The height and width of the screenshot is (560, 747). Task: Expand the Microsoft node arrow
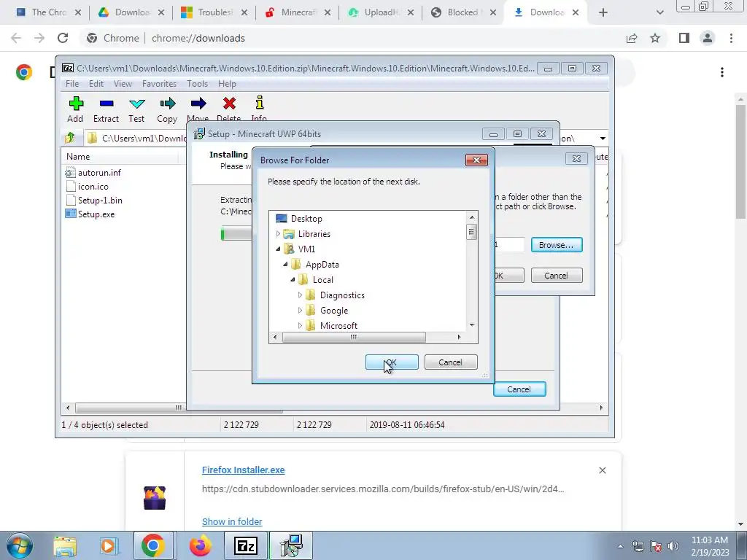[300, 326]
